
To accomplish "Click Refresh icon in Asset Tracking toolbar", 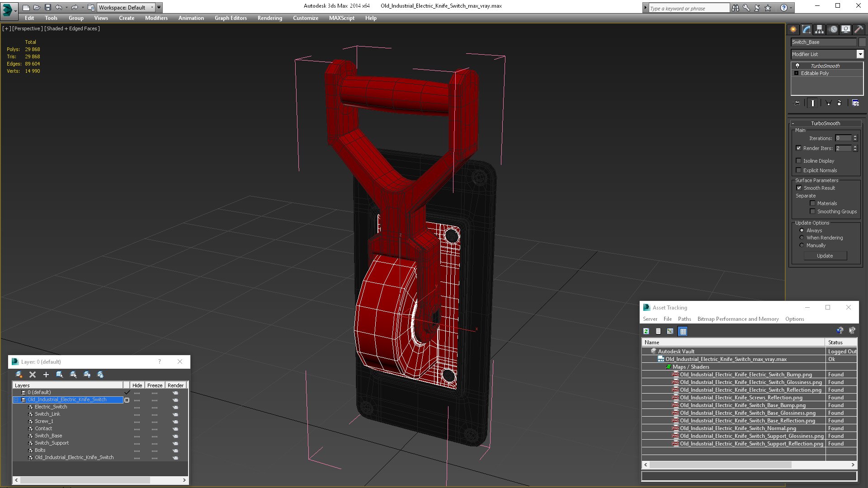I will click(x=646, y=331).
